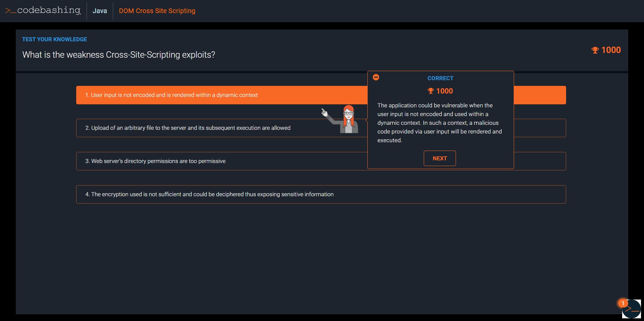Open DOM Cross Site Scripting from the top bar
644x321 pixels.
pyautogui.click(x=157, y=10)
